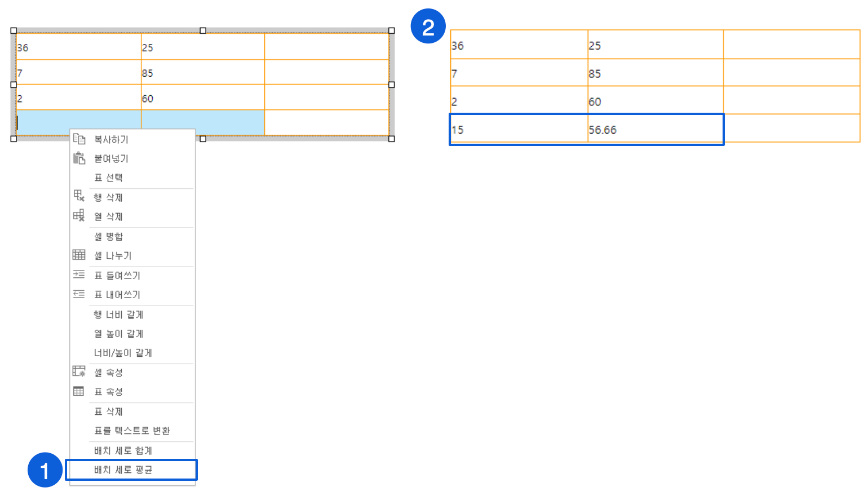Click the indent icon beside 표 들여쓰기

(x=79, y=274)
